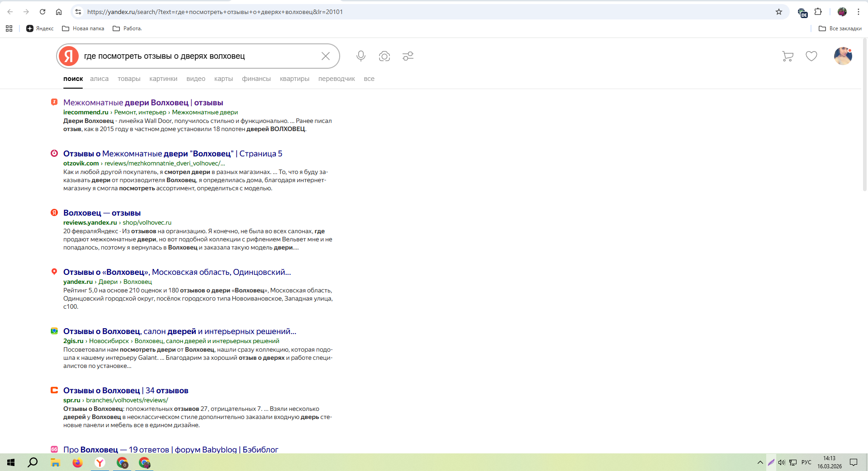The height and width of the screenshot is (471, 868).
Task: Toggle the РУС keyboard language indicator
Action: [806, 462]
